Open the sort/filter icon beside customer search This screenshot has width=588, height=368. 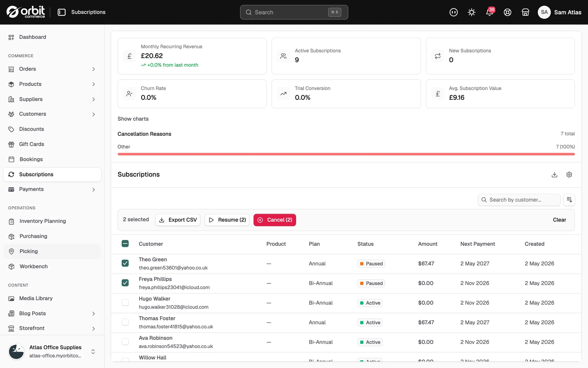click(569, 200)
